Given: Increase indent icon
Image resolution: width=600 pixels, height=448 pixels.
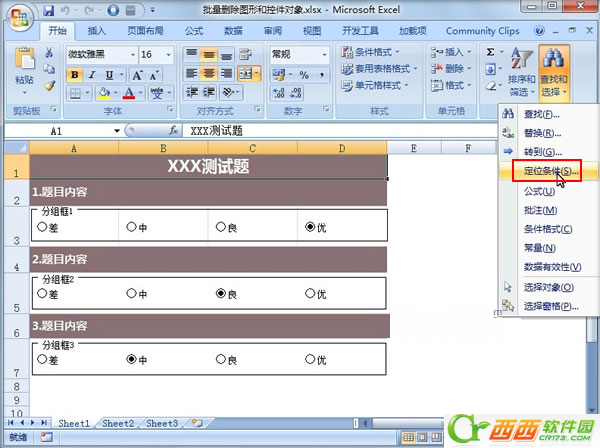Looking at the screenshot, I should tap(209, 93).
